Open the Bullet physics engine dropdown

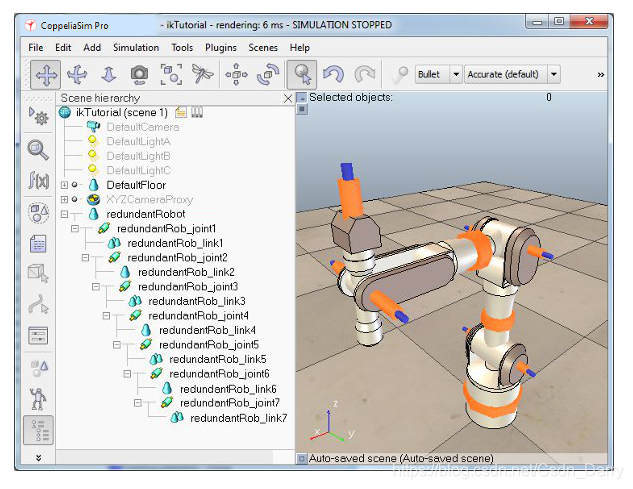456,74
